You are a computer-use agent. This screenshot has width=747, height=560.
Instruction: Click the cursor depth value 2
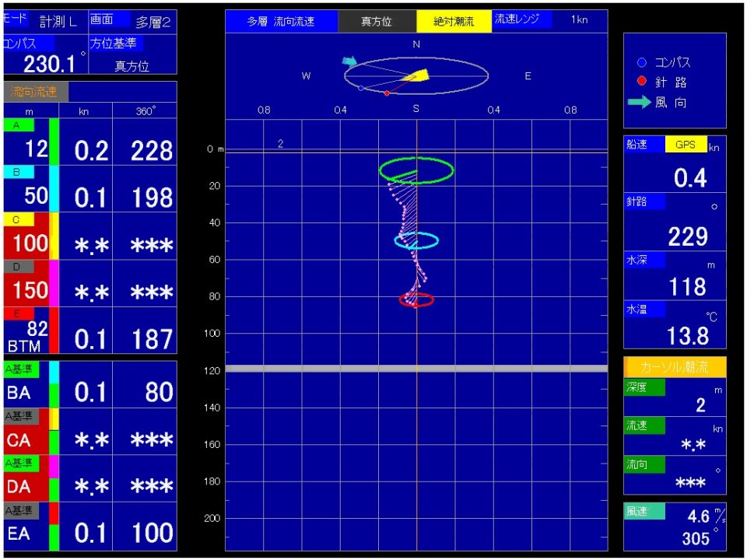tap(700, 405)
